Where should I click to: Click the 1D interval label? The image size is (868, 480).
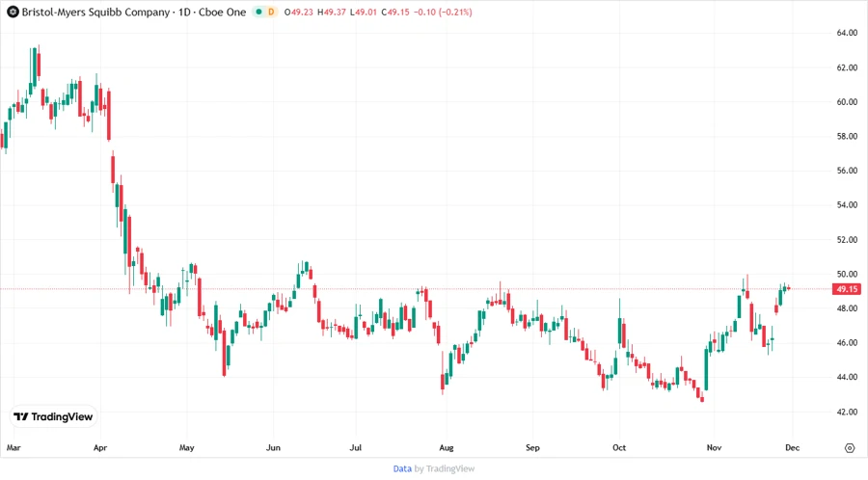tap(184, 12)
